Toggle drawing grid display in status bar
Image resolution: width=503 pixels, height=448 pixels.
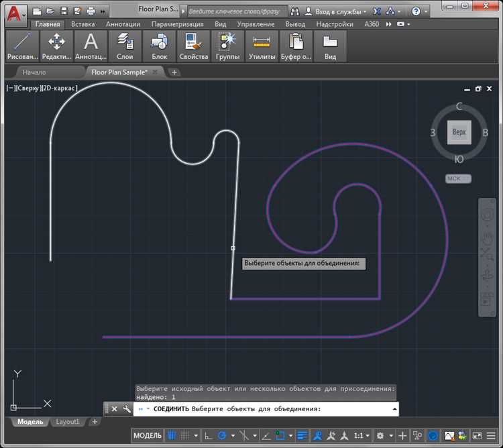point(172,436)
